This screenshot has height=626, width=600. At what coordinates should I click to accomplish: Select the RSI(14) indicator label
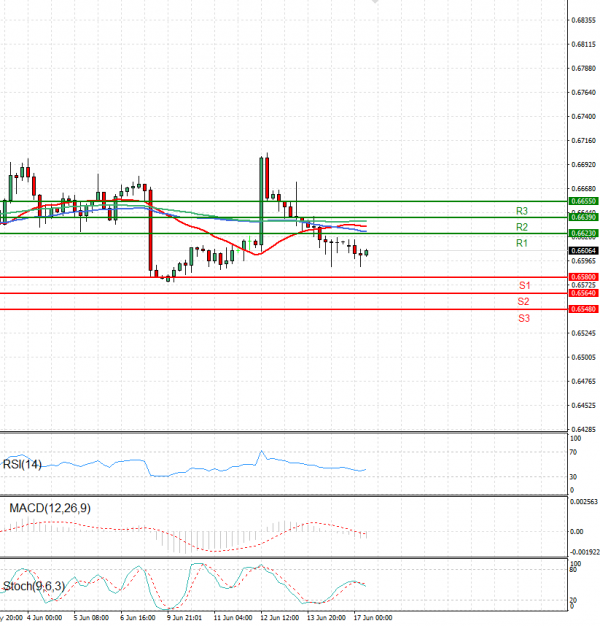22,464
